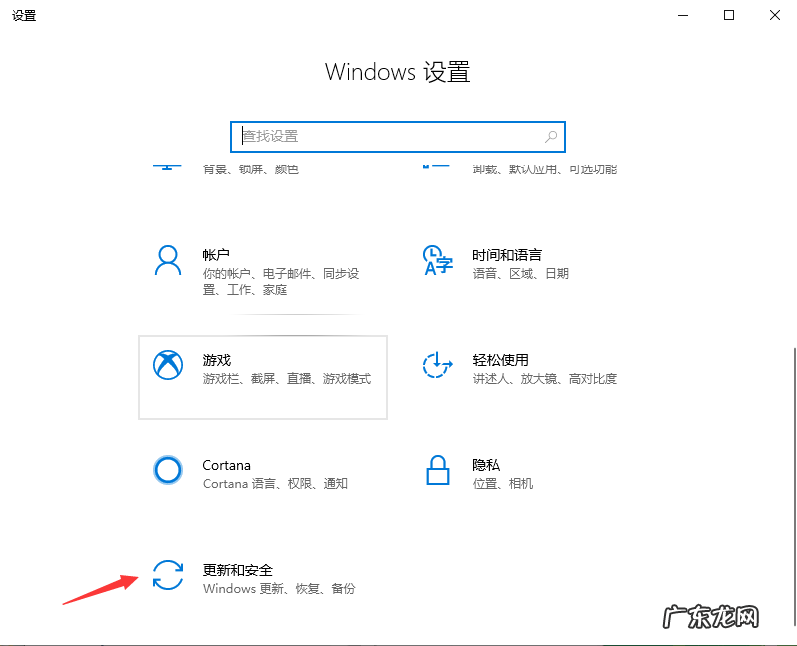The width and height of the screenshot is (797, 646).
Task: Close the 设置 window
Action: 775,15
